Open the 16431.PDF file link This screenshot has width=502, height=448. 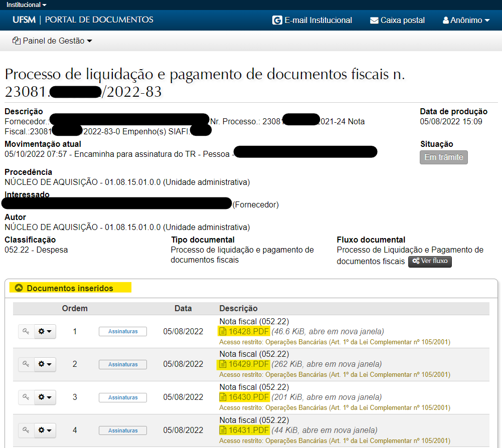click(248, 430)
